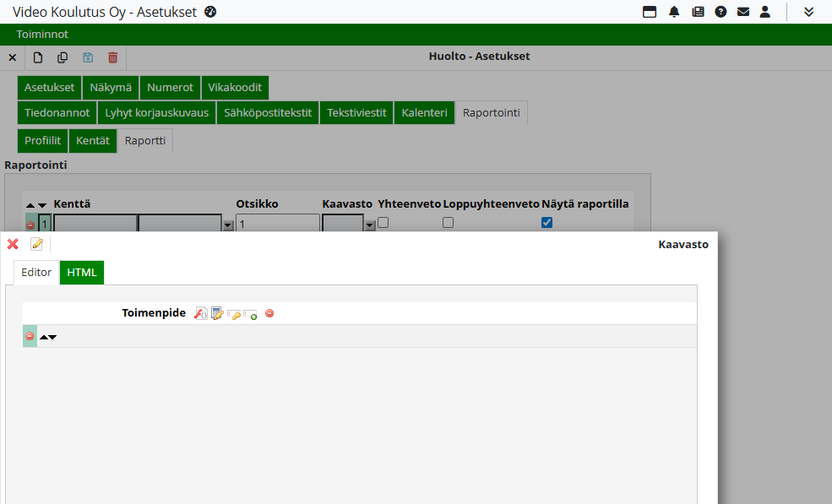Uncheck the Näytä raportilla checkbox

pos(547,223)
